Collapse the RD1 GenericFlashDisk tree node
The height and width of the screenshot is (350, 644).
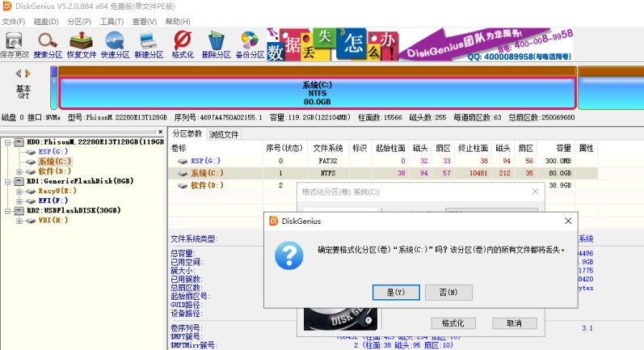(x=7, y=181)
